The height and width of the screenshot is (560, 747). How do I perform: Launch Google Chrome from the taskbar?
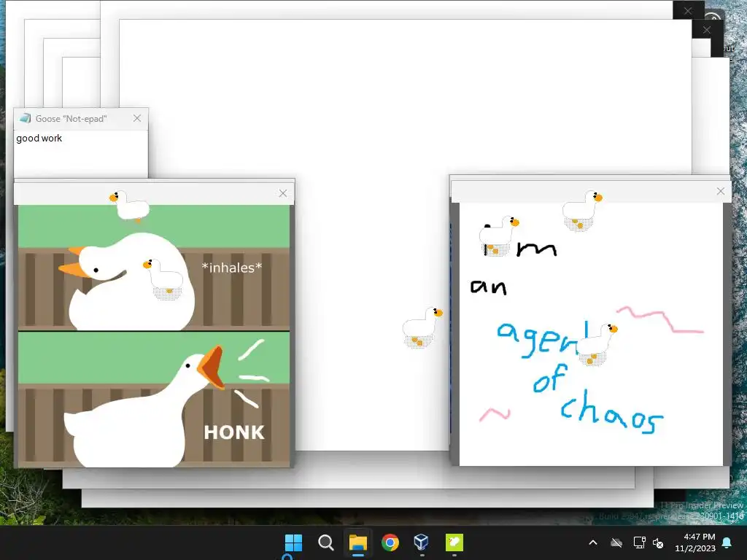click(x=390, y=542)
